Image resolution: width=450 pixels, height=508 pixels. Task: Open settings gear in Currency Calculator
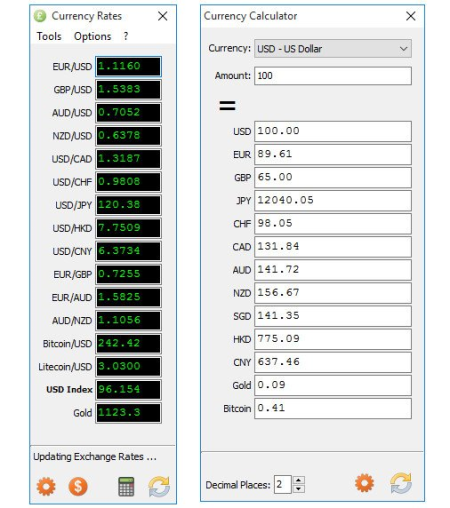coord(364,483)
